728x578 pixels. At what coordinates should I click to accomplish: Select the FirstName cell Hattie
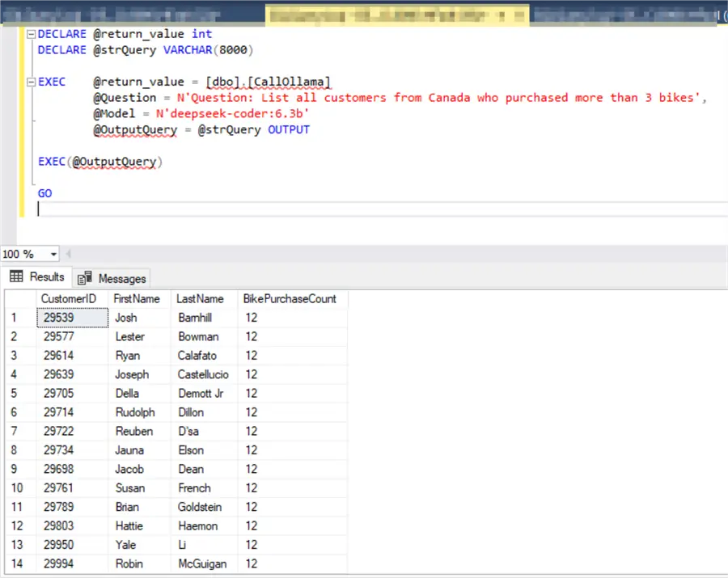[x=139, y=526]
